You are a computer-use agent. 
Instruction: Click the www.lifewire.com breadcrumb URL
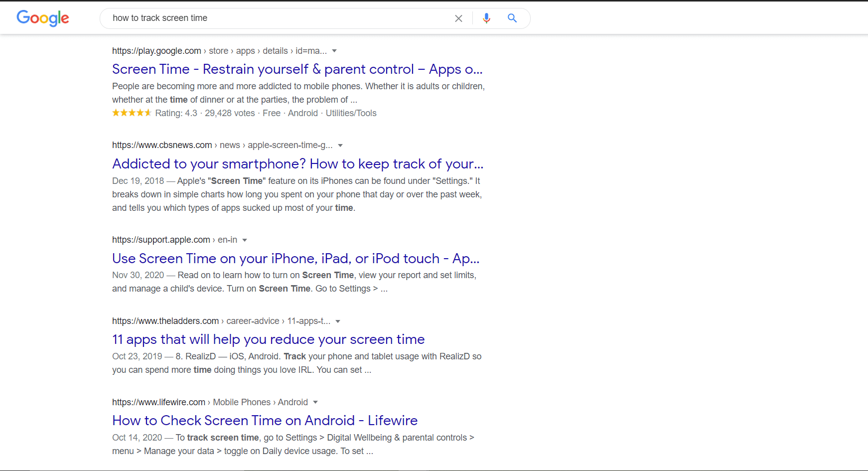(158, 402)
